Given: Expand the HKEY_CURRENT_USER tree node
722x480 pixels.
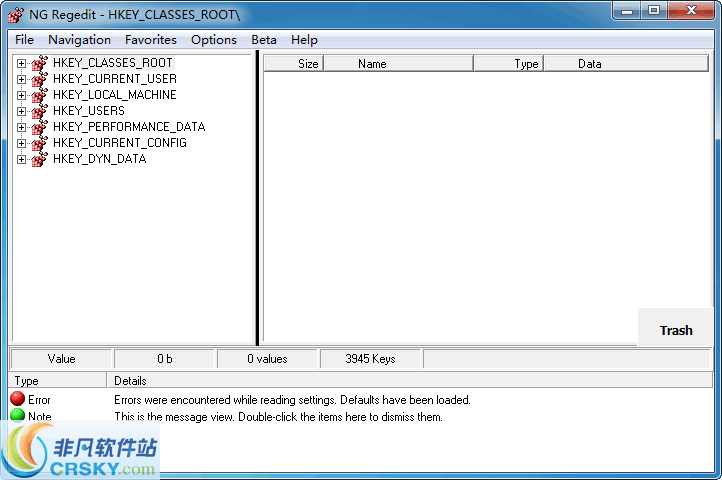Looking at the screenshot, I should pos(21,79).
